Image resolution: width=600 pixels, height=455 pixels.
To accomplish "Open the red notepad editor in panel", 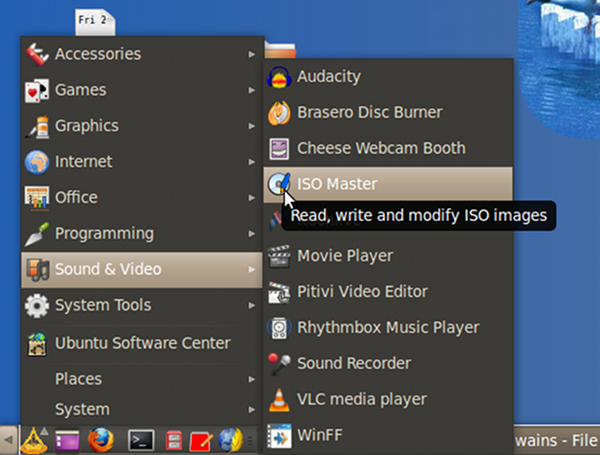I will (201, 442).
